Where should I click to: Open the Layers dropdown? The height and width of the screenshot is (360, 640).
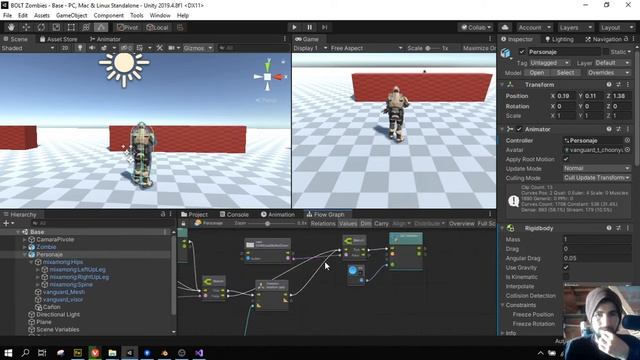[x=575, y=27]
